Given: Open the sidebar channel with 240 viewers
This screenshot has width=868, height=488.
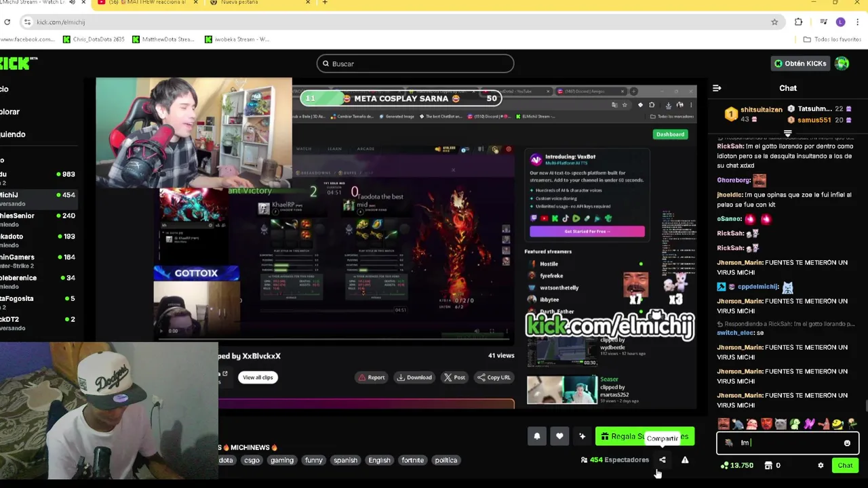Looking at the screenshot, I should point(38,220).
